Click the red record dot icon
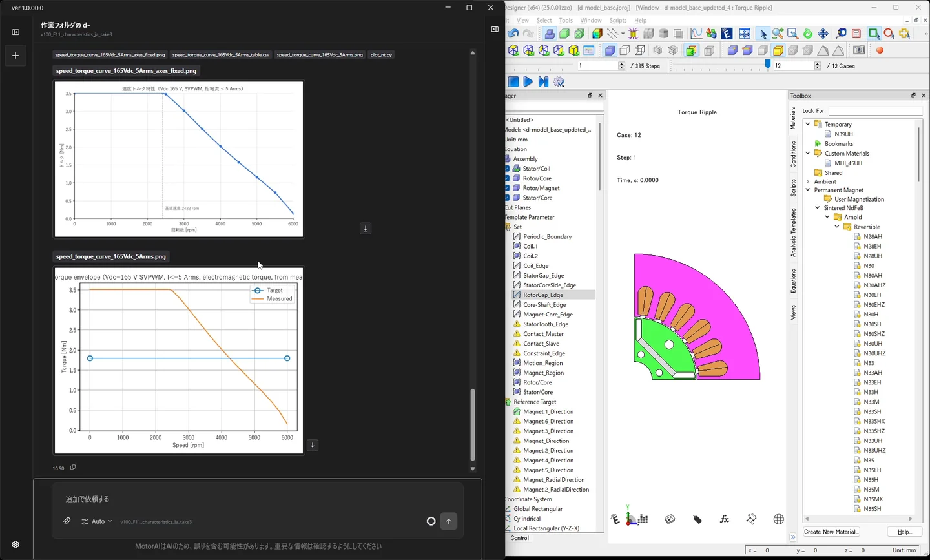This screenshot has width=930, height=560. [880, 50]
